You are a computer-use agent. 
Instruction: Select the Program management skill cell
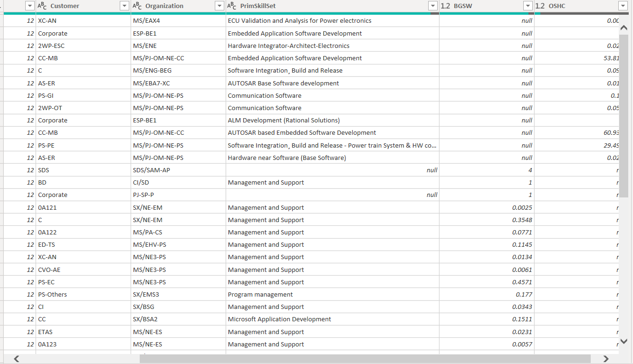pos(333,294)
